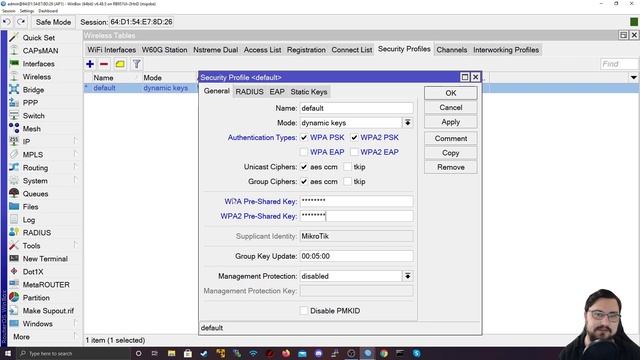
Task: Enable Group Ciphers tkip checkbox
Action: 347,182
